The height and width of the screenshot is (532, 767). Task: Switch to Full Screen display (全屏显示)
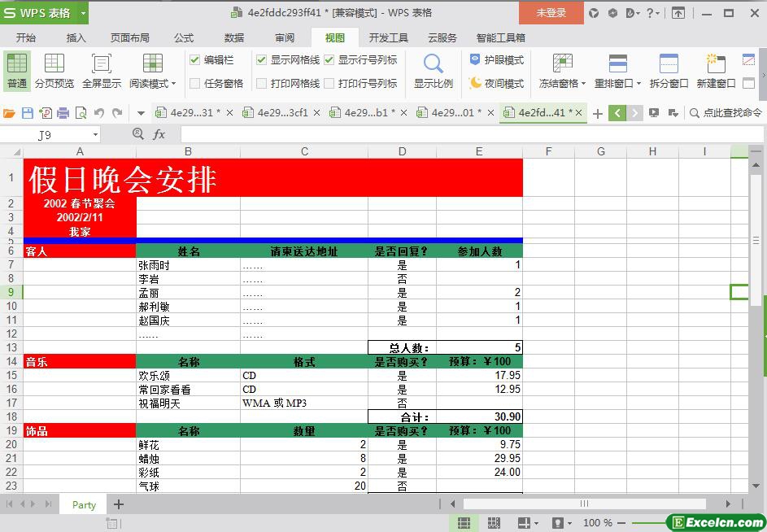[x=102, y=64]
